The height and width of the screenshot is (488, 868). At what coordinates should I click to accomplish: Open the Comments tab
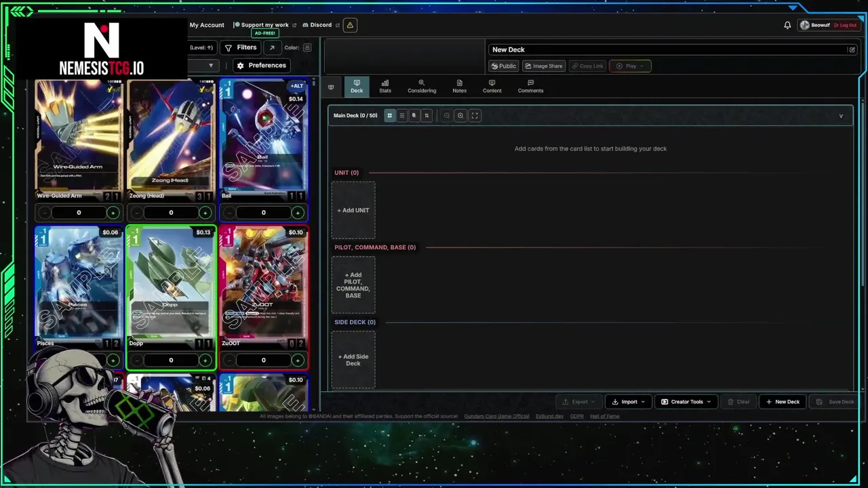click(x=530, y=86)
